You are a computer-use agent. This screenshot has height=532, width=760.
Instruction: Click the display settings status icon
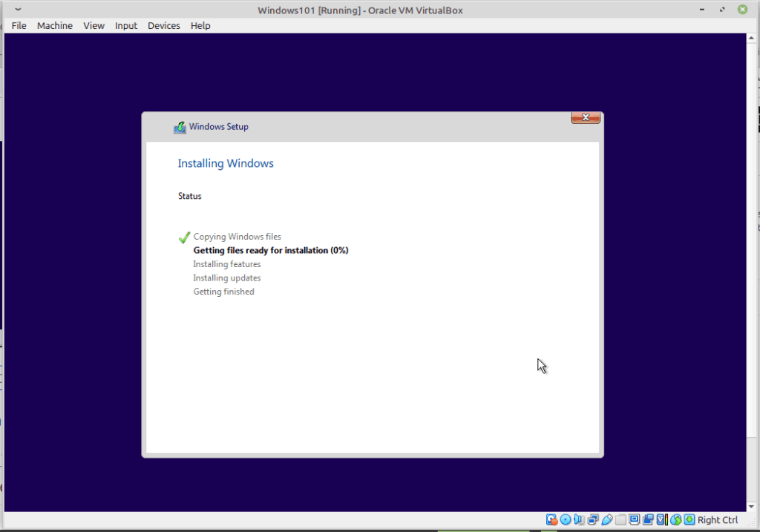[x=634, y=520]
